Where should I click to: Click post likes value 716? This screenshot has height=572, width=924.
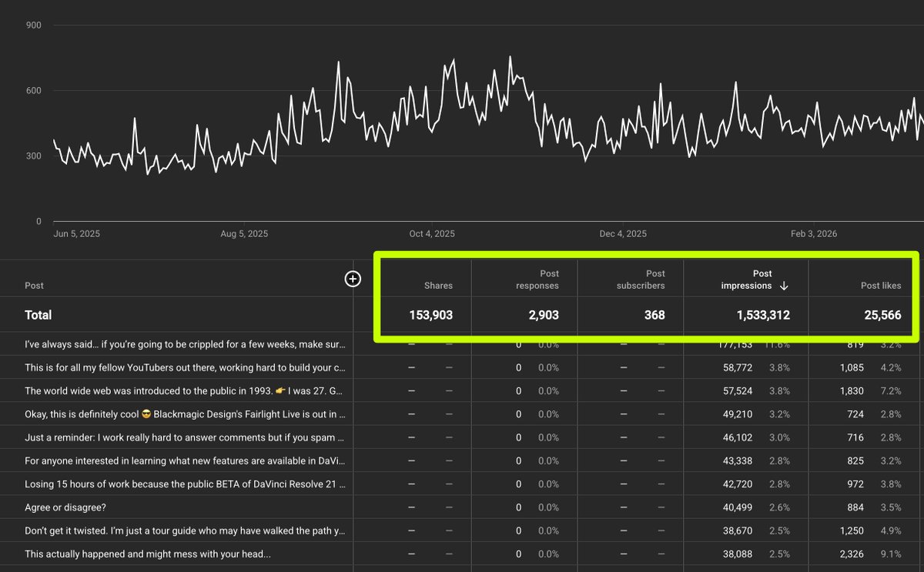coord(855,437)
